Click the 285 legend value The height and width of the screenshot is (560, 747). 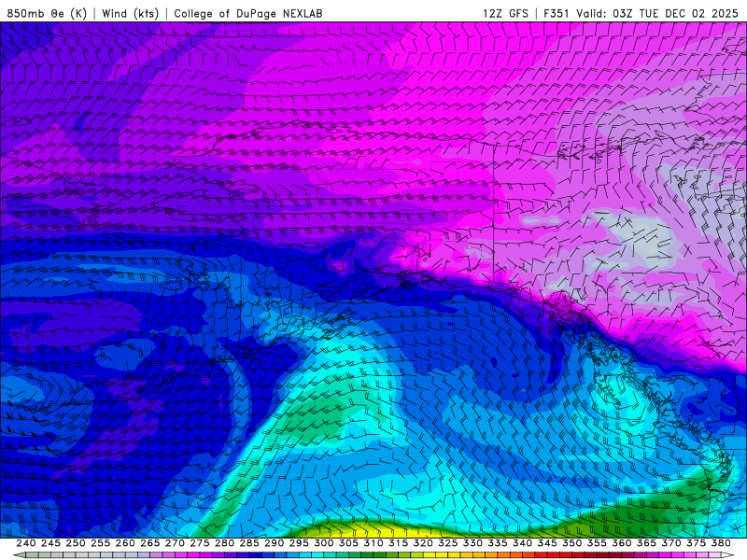coord(249,543)
